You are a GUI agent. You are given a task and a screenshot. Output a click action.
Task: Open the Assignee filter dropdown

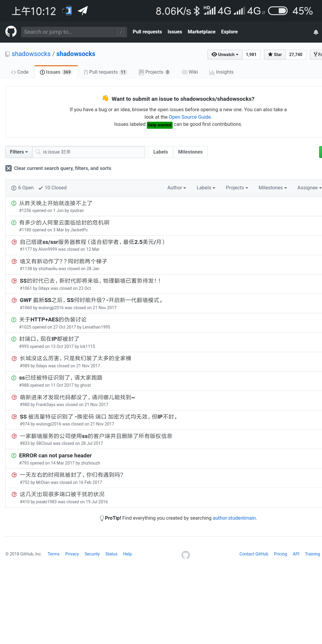click(309, 188)
